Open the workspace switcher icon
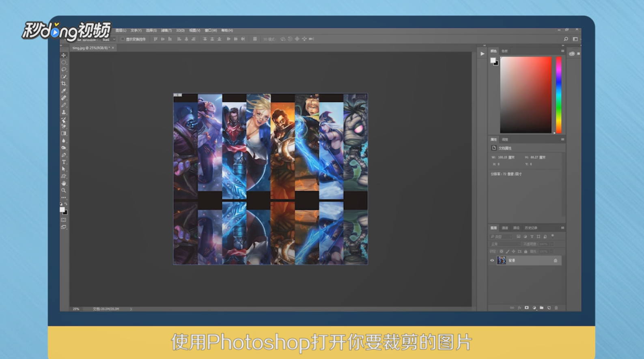The width and height of the screenshot is (644, 359). coord(575,39)
